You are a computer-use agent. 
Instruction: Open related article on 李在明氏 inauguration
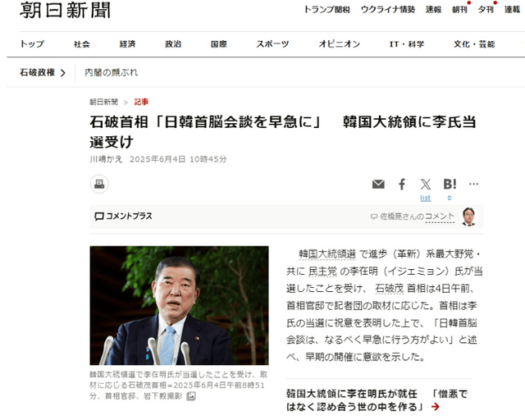[377, 400]
